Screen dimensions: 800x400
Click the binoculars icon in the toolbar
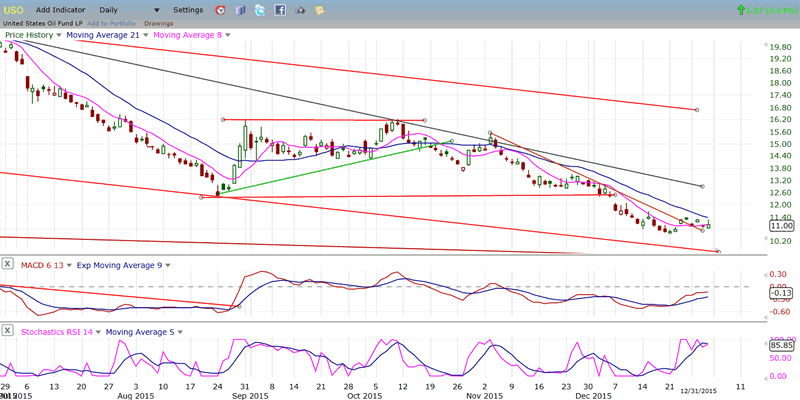299,10
